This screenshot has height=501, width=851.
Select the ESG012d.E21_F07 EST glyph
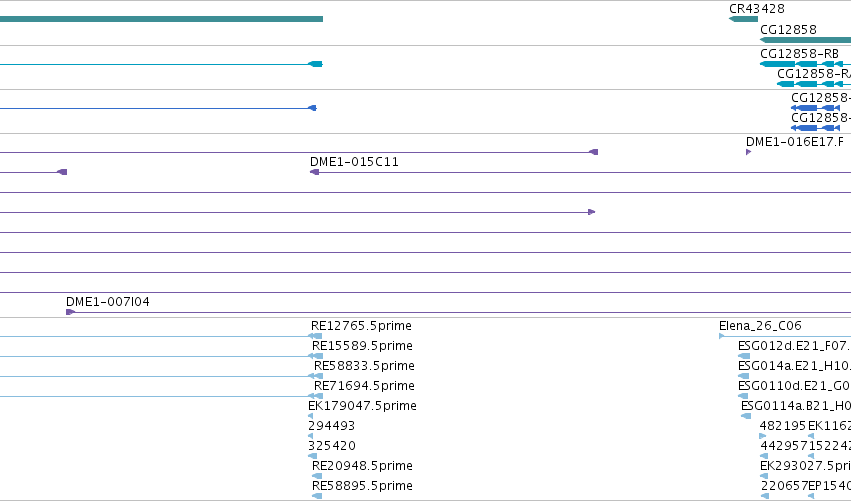[744, 356]
